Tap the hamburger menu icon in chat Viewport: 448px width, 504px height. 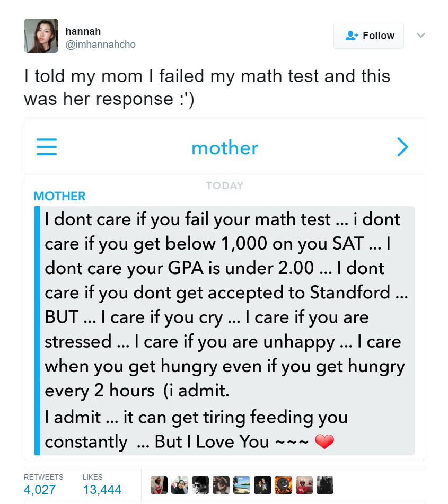click(47, 147)
